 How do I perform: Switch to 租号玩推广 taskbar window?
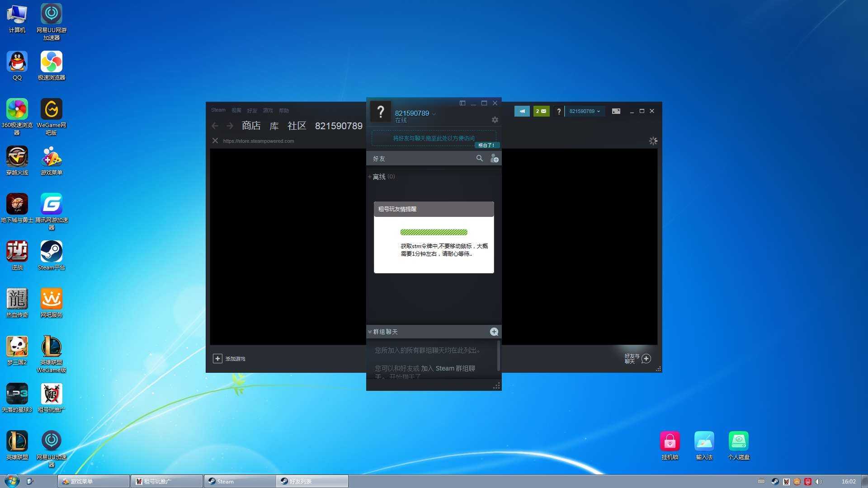[x=167, y=482]
